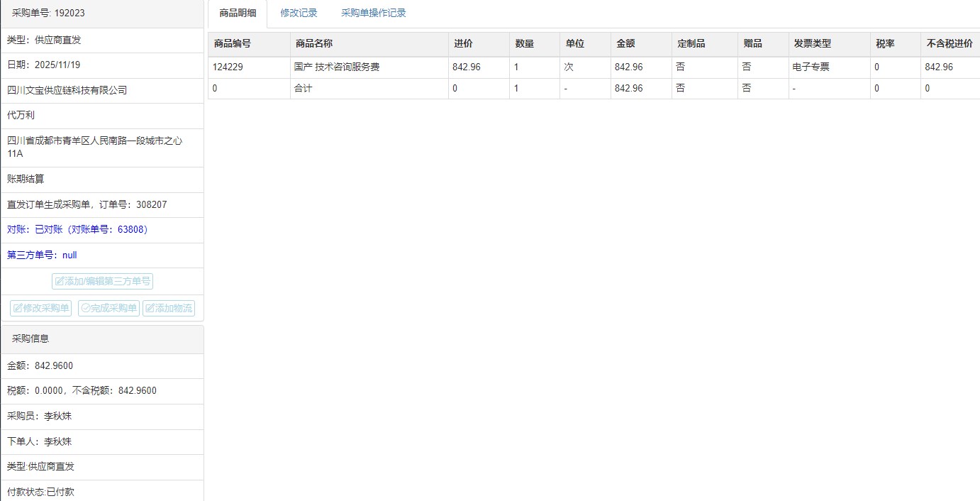The image size is (980, 501).
Task: Select the 国产 技术咨询服务费 product name cell
Action: click(337, 67)
